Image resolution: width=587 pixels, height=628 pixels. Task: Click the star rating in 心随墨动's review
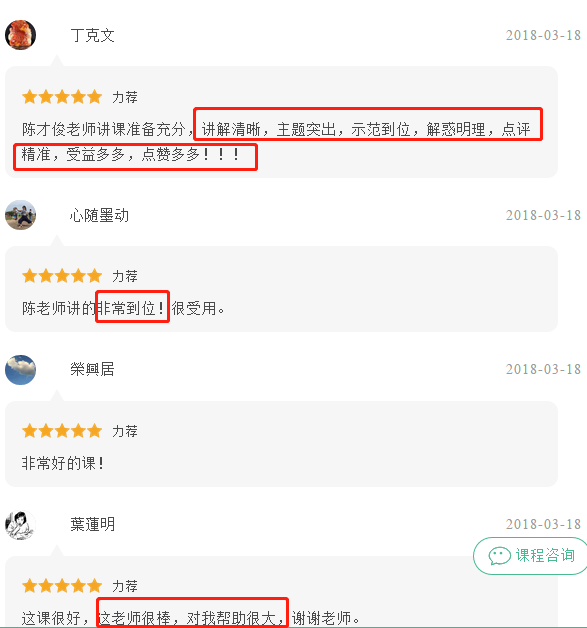62,276
